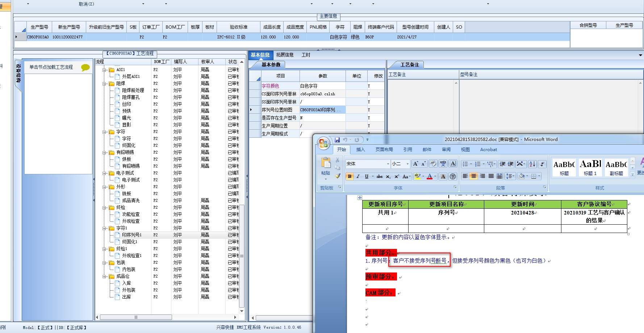Viewport: 644px width, 333px height.
Task: Open the Quick Access Toolbar customize arrow
Action: [x=367, y=140]
